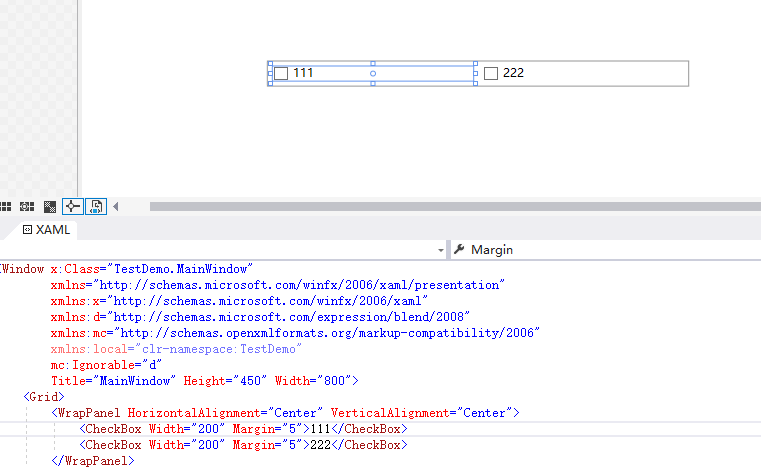The height and width of the screenshot is (467, 761).
Task: Toggle snapping to snaplines icon
Action: click(72, 206)
